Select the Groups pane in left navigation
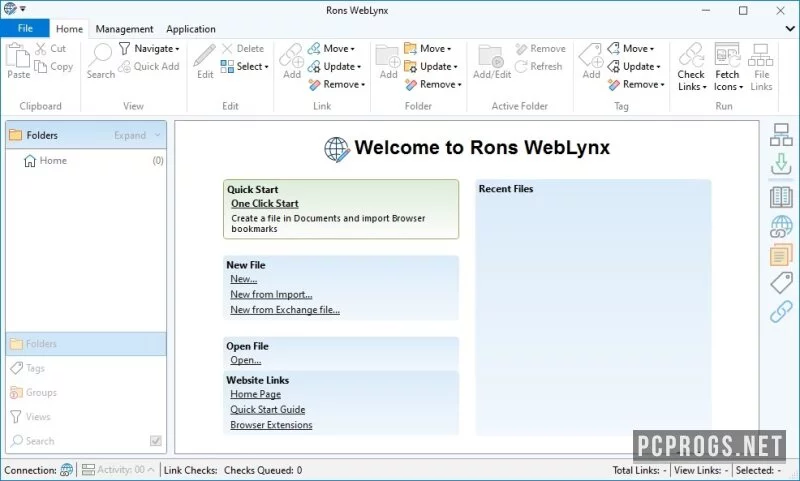This screenshot has height=481, width=800. coord(86,392)
